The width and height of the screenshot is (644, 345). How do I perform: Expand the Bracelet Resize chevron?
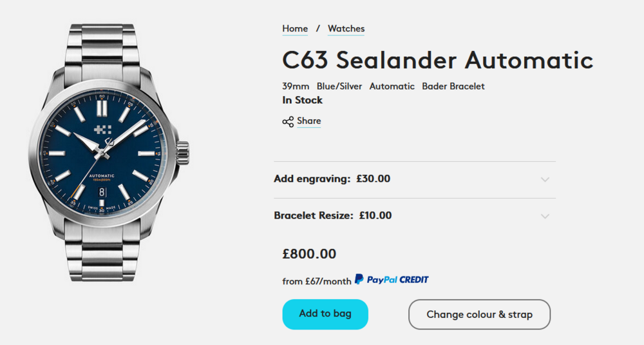545,216
